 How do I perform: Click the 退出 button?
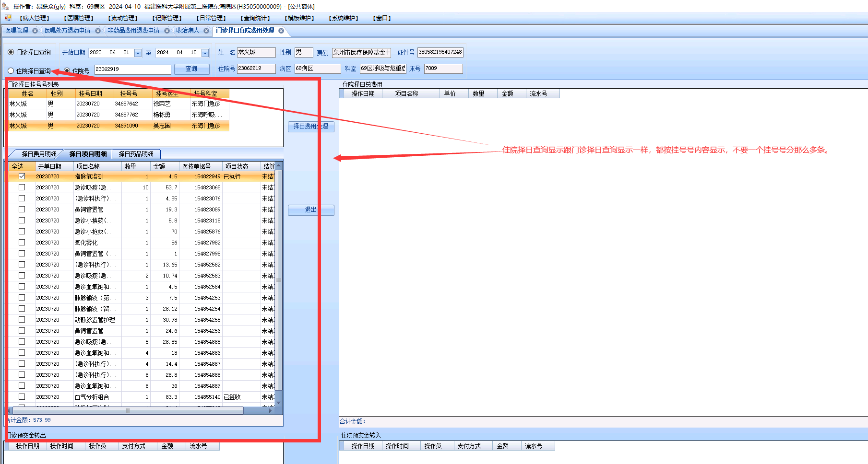point(311,210)
